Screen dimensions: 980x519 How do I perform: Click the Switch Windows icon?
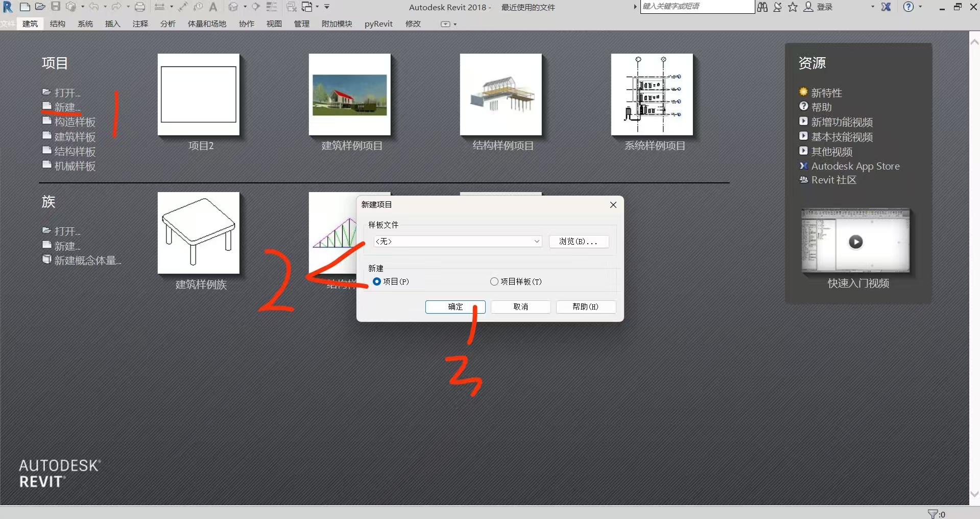tap(307, 7)
